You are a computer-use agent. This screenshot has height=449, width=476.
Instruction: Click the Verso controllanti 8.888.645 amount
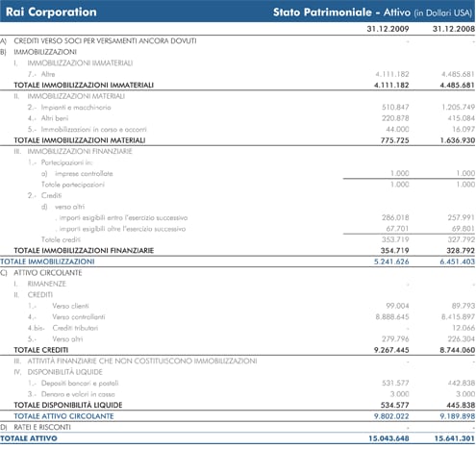(x=392, y=317)
